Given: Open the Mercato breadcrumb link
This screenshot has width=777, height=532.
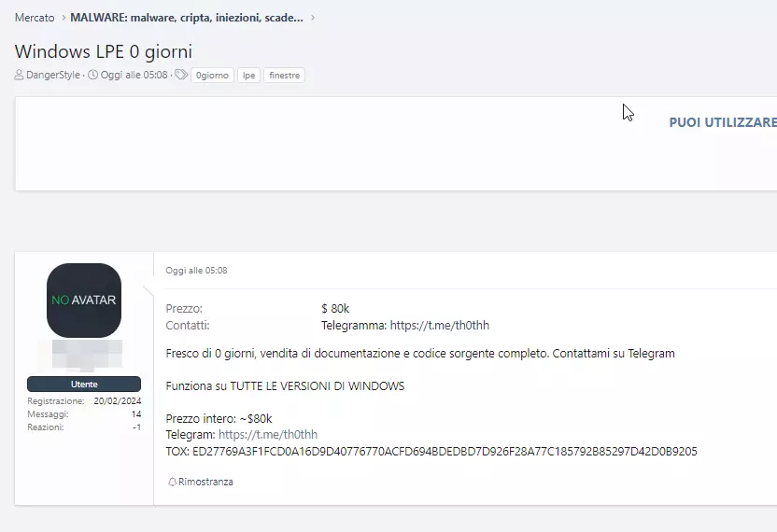Looking at the screenshot, I should pos(35,18).
